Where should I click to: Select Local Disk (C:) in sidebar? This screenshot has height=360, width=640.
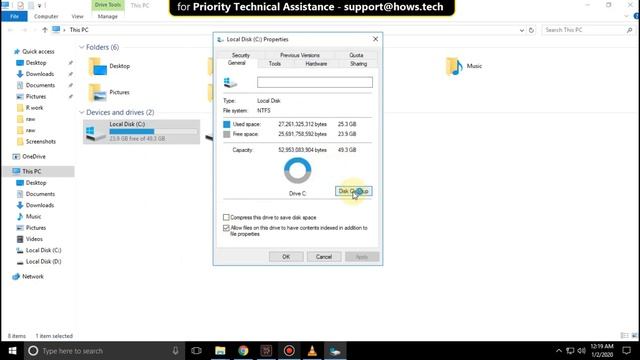pyautogui.click(x=43, y=250)
